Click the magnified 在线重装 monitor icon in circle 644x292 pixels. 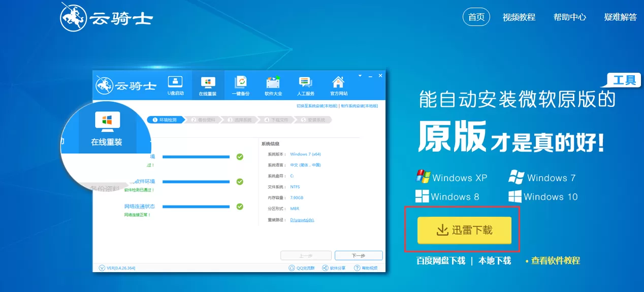point(107,121)
